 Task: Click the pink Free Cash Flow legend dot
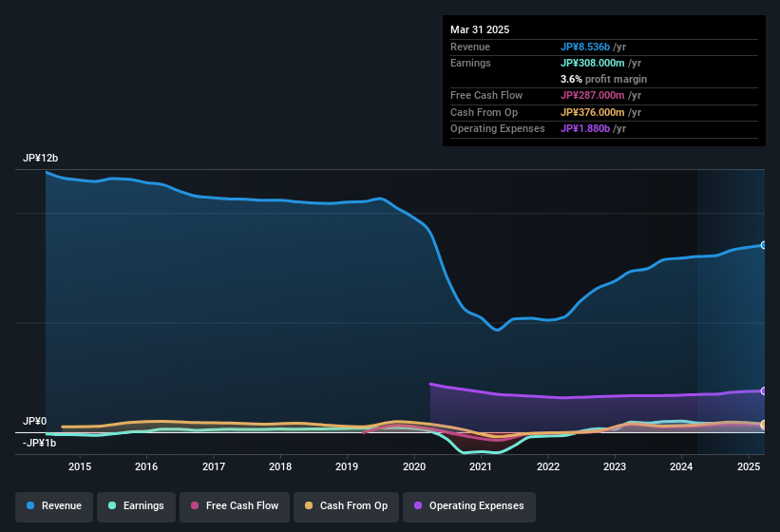195,505
